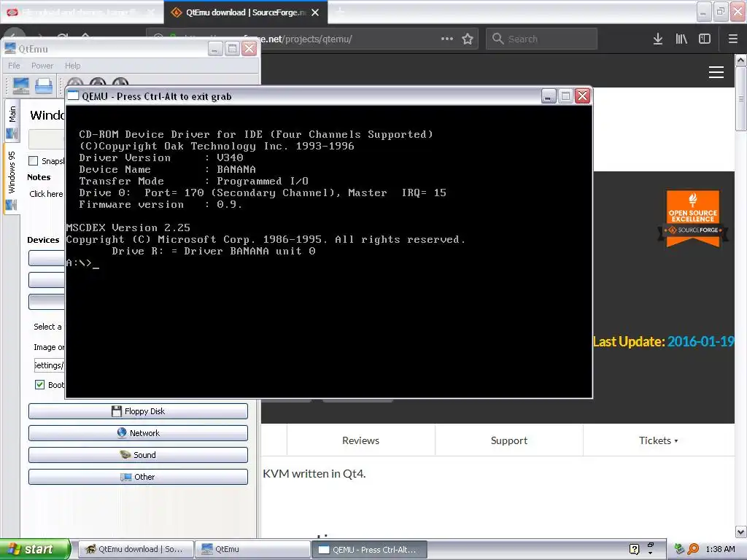The width and height of the screenshot is (747, 560).
Task: Click the Windows start button
Action: pyautogui.click(x=35, y=549)
